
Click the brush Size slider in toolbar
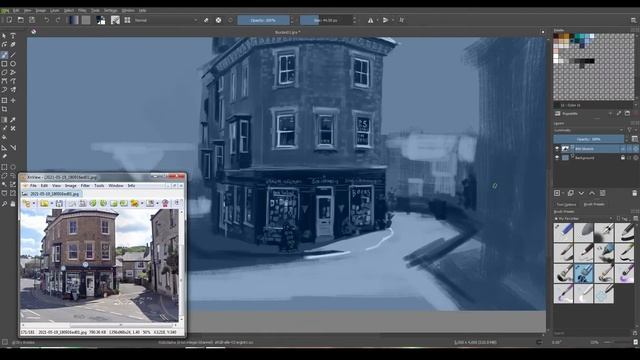[326, 20]
